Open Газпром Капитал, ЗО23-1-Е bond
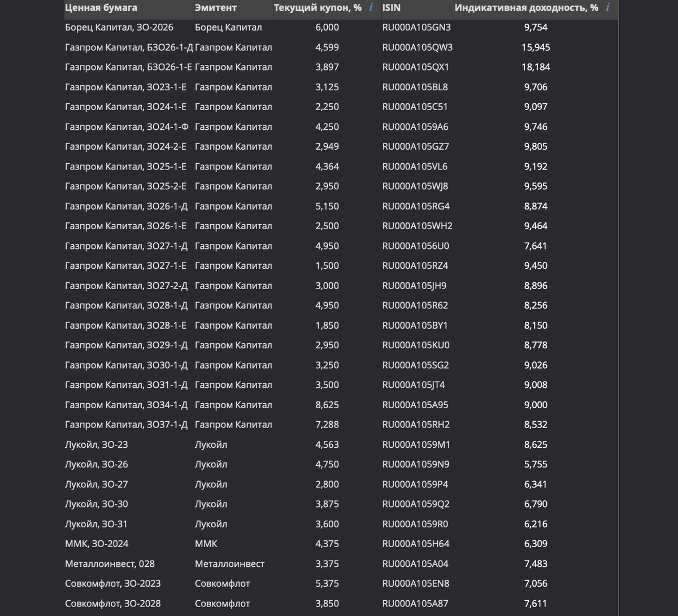 [126, 87]
